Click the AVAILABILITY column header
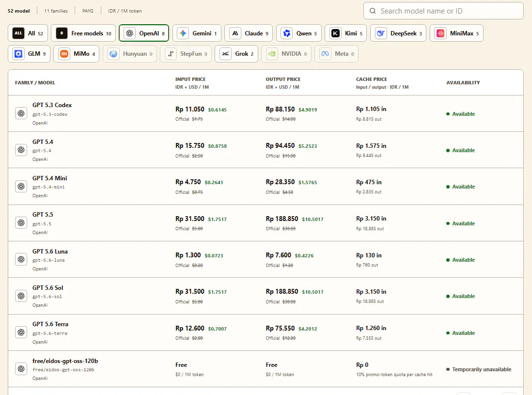 [463, 82]
